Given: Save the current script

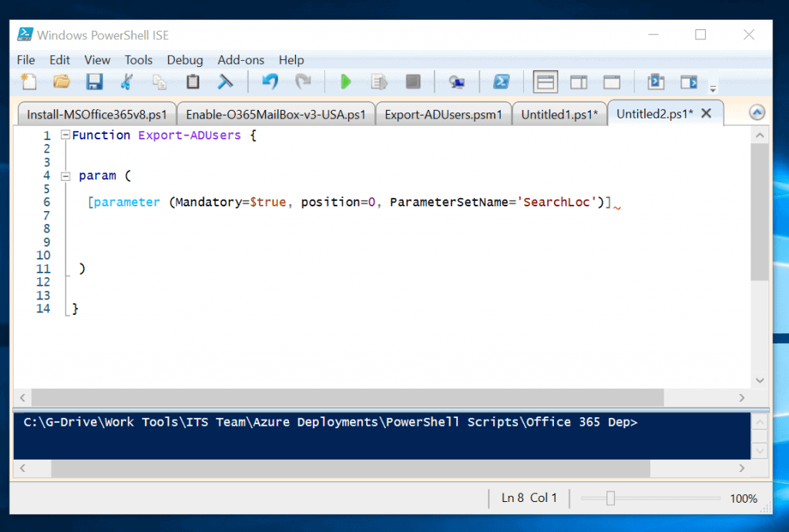Looking at the screenshot, I should 93,81.
